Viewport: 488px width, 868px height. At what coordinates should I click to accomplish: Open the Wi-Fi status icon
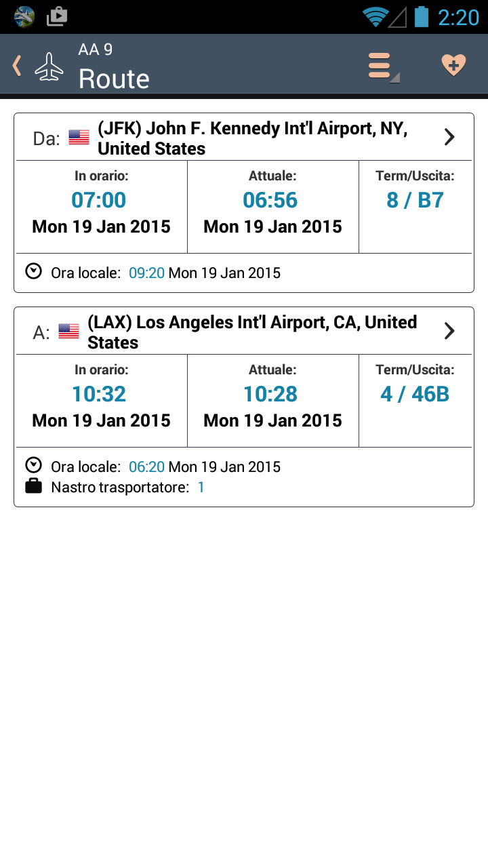(375, 16)
